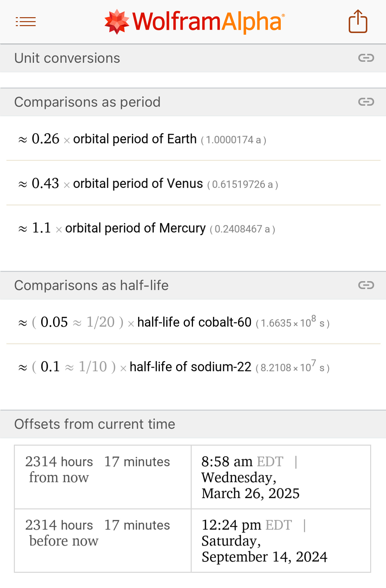Screen dimensions: 386x588
Task: Tap the 1/20 fraction approximation
Action: [x=100, y=322]
